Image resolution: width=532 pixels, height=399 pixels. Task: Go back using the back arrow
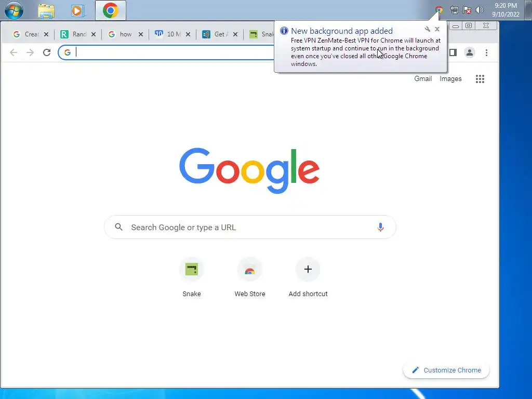14,52
